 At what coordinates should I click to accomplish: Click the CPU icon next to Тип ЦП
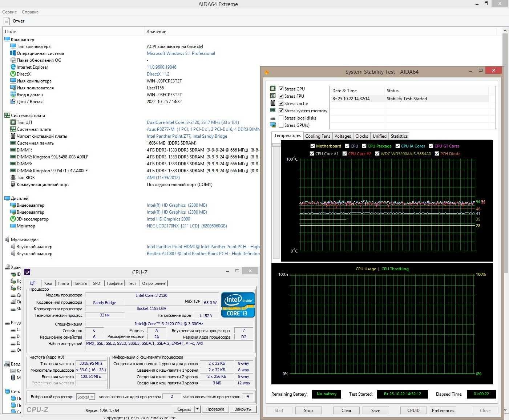[x=13, y=122]
